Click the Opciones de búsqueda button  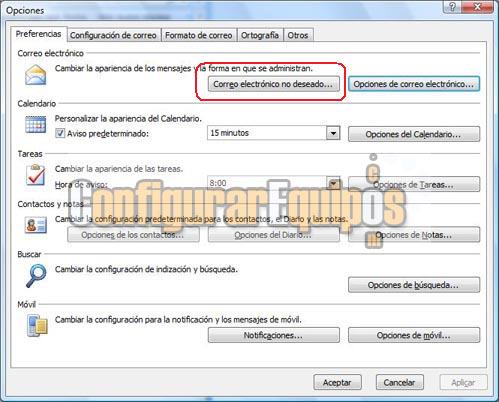[414, 285]
